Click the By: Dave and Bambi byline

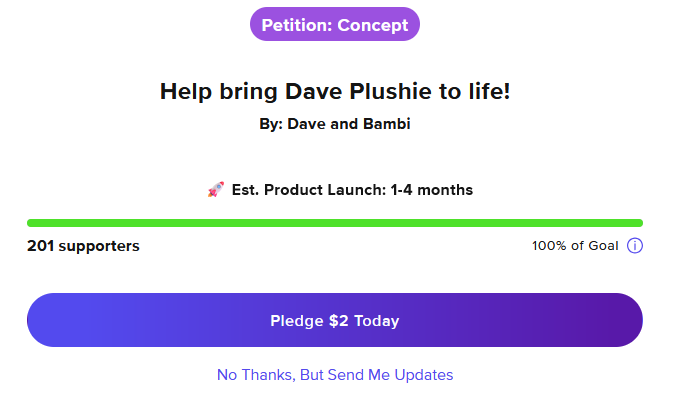pos(334,124)
